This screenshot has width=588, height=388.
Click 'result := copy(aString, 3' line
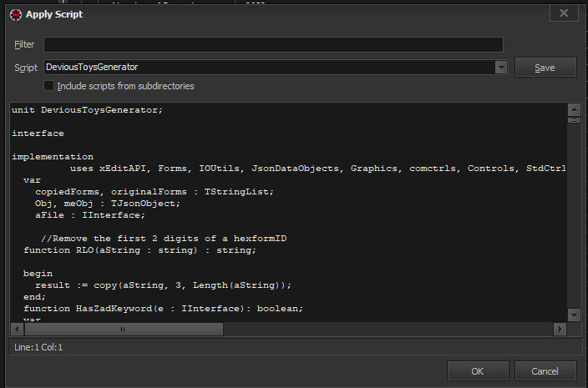pos(163,285)
